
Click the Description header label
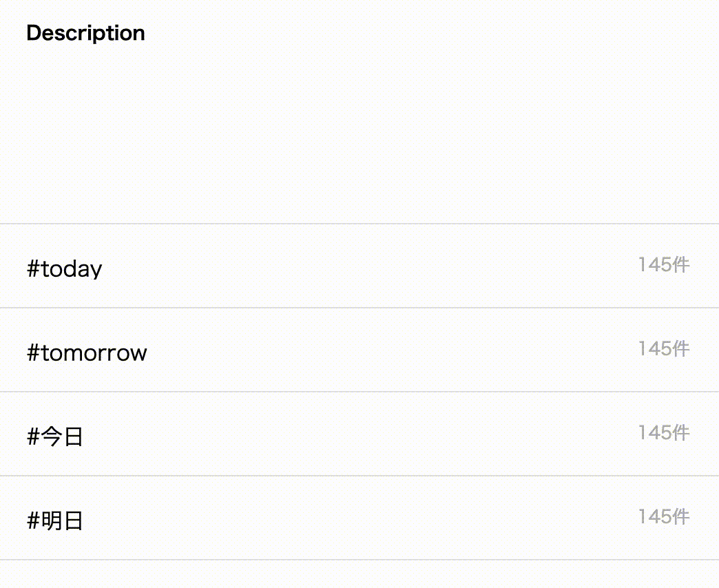[x=85, y=33]
